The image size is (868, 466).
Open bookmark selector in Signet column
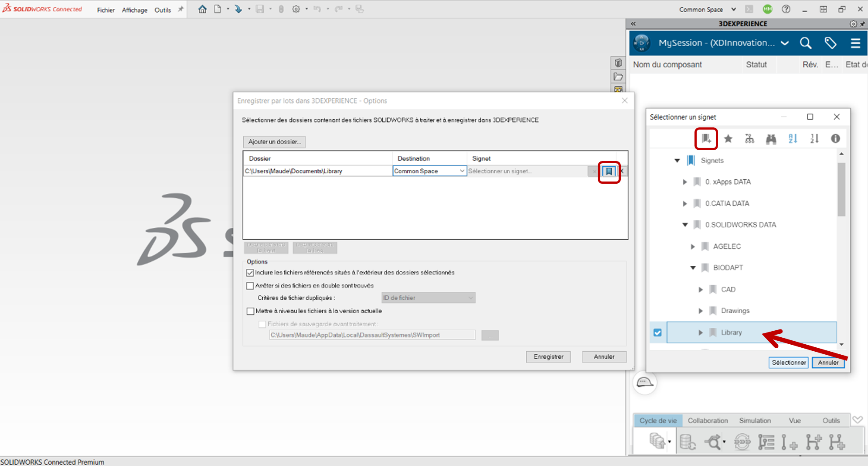(x=609, y=171)
